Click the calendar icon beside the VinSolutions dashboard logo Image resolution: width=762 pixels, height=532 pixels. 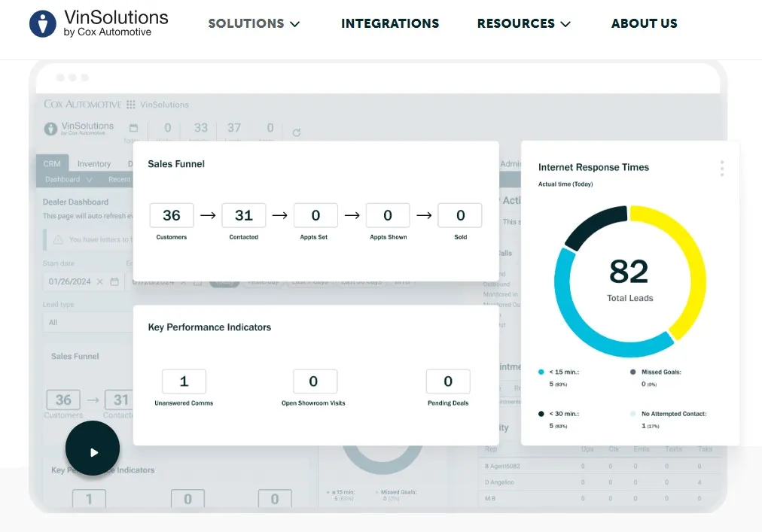coord(133,128)
